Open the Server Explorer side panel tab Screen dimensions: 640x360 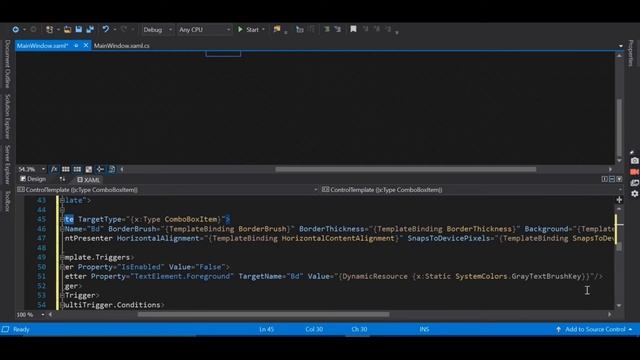click(7, 164)
